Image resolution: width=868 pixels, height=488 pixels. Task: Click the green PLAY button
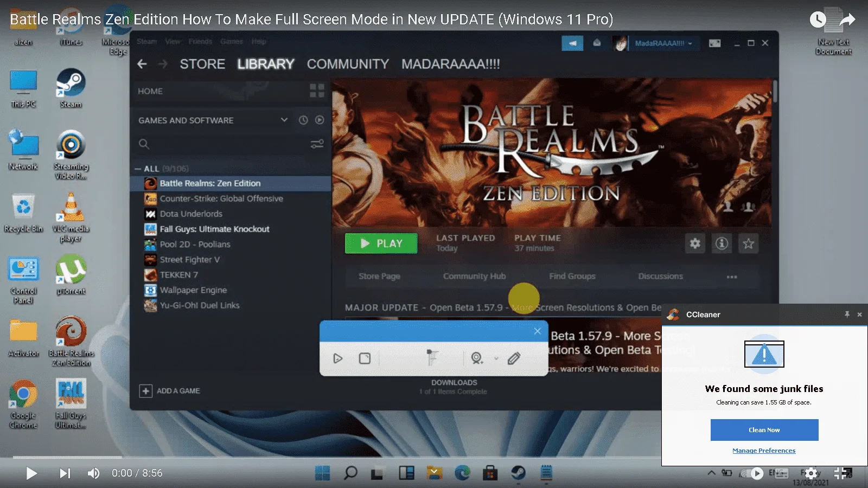[381, 243]
